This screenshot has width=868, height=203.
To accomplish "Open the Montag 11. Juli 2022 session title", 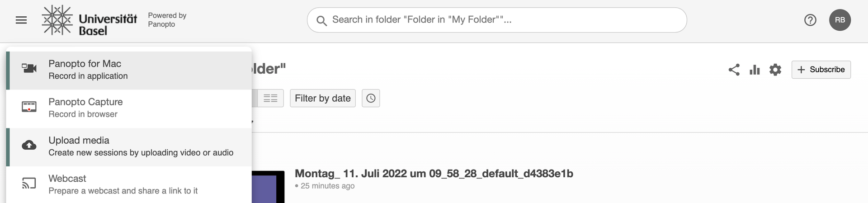I will (434, 174).
